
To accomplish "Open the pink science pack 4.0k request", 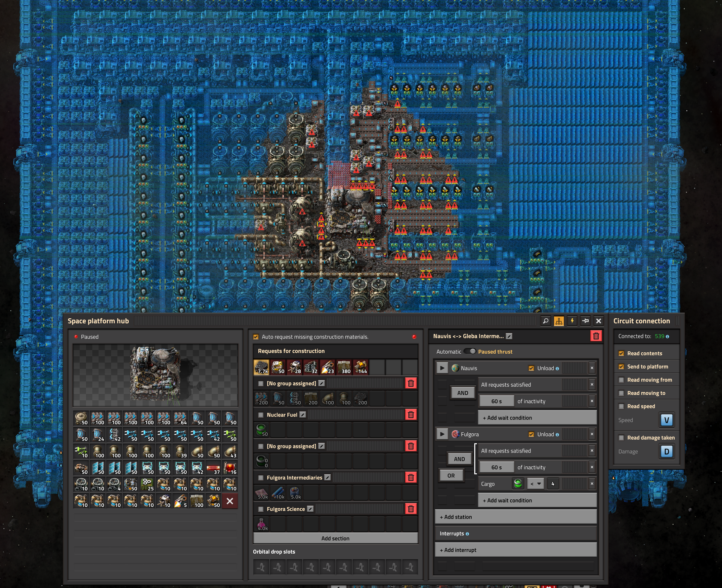I will coord(261,524).
